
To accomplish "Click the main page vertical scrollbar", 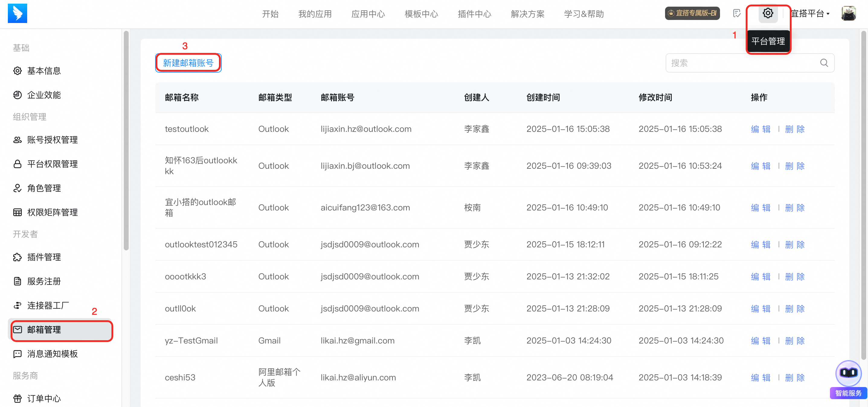I will [x=863, y=196].
